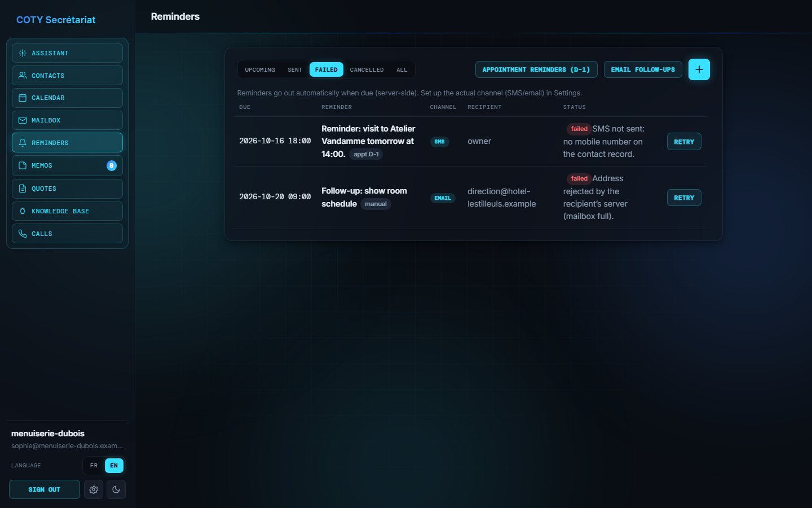Image resolution: width=812 pixels, height=508 pixels.
Task: Click the Reminders bell icon
Action: (23, 143)
